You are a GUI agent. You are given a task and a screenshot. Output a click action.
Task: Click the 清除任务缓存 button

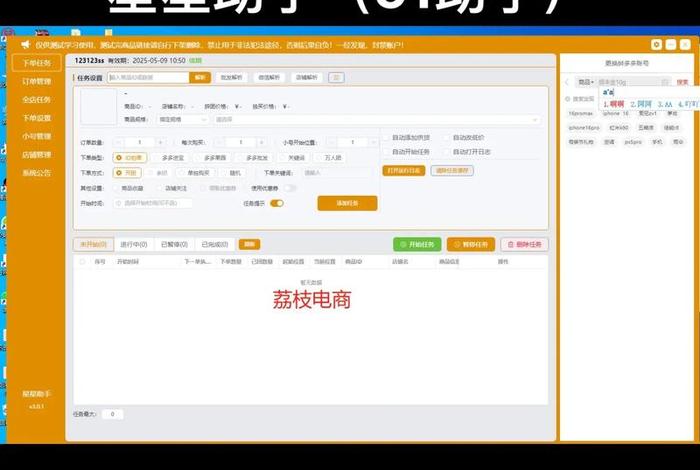452,171
